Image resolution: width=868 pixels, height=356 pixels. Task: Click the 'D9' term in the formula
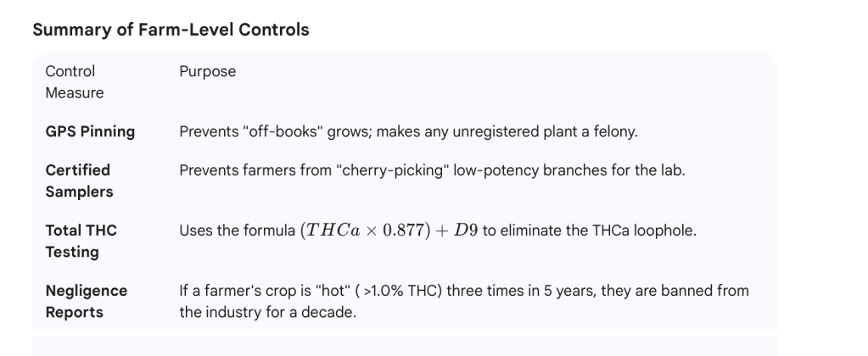(466, 231)
